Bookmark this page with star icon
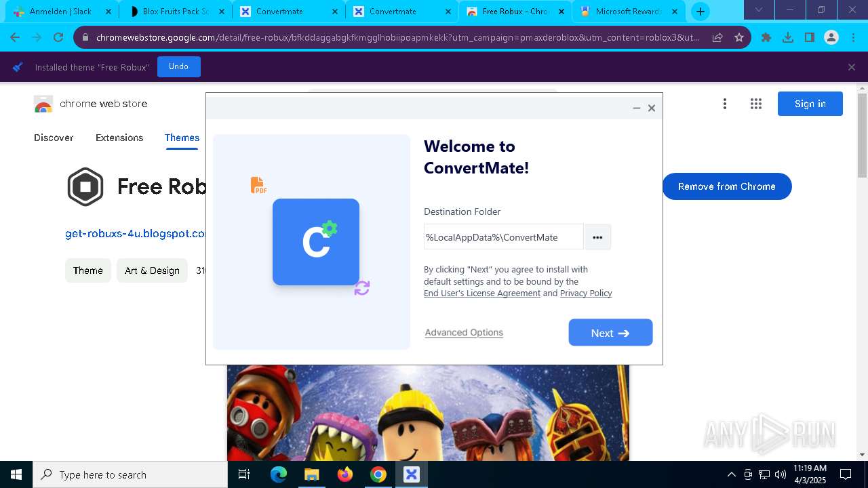The image size is (868, 488). coord(739,37)
